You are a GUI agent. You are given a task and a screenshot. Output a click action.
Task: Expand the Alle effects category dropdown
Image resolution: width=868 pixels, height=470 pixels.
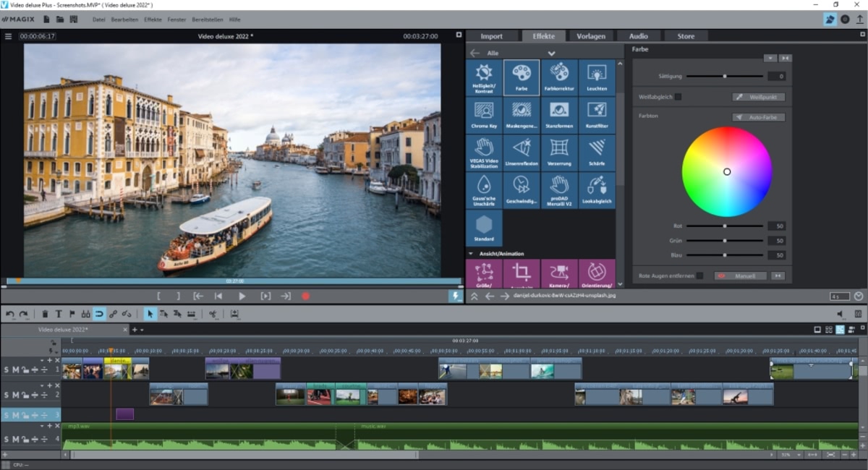point(551,53)
